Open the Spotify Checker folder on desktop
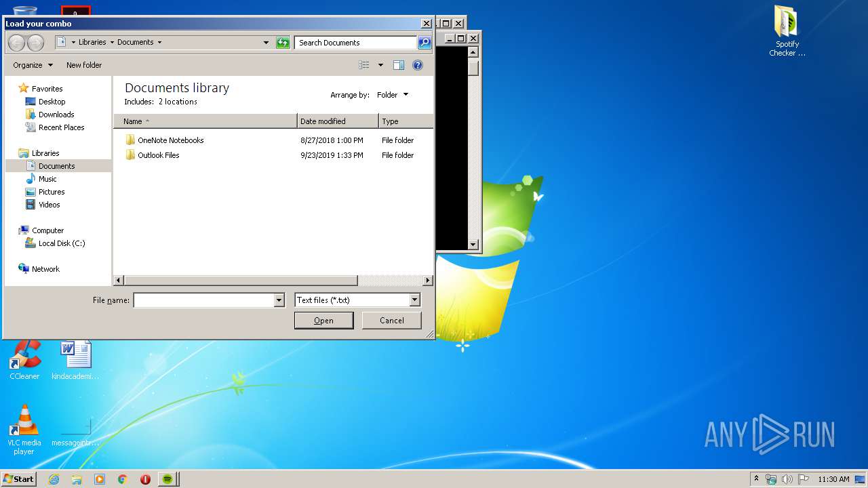This screenshot has width=868, height=488. pos(787,31)
